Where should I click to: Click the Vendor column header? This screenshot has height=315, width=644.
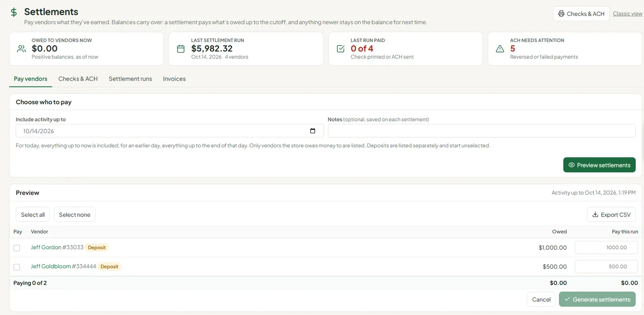click(40, 232)
